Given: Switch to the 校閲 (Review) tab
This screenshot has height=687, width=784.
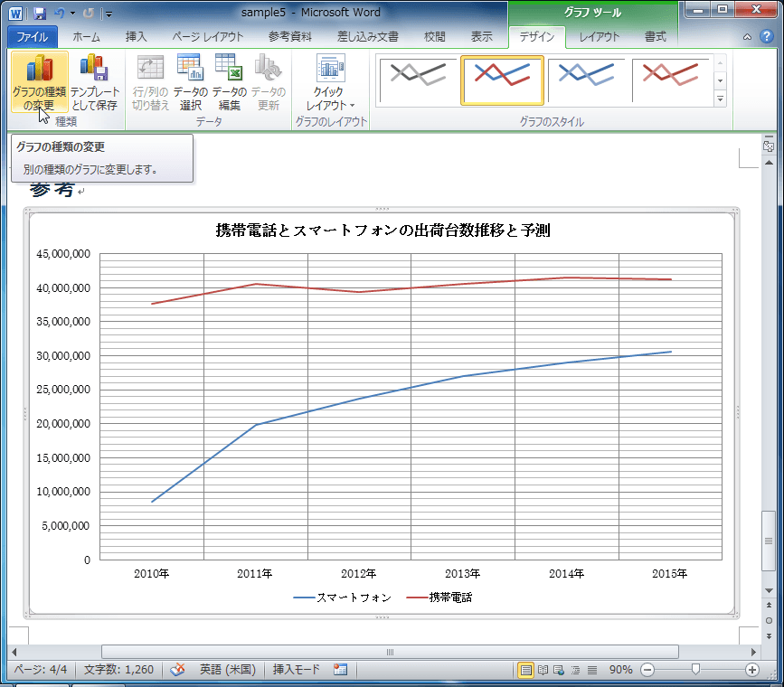Looking at the screenshot, I should tap(434, 37).
